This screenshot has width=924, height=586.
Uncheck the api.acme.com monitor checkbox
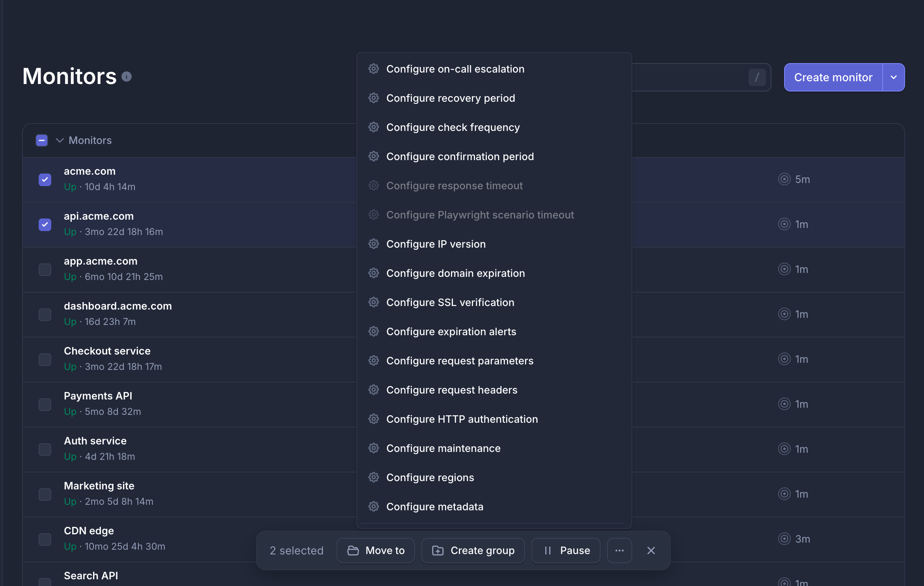45,225
